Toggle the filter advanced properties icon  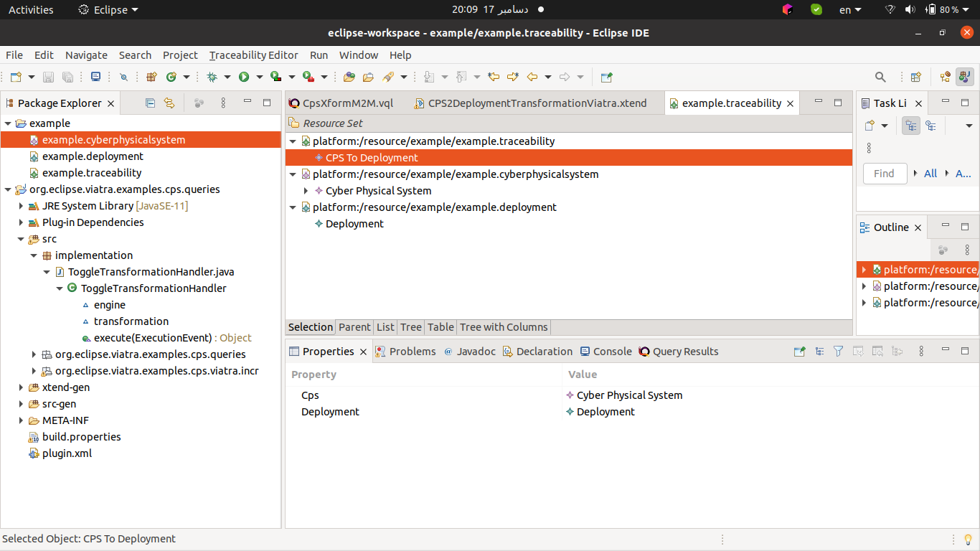838,352
